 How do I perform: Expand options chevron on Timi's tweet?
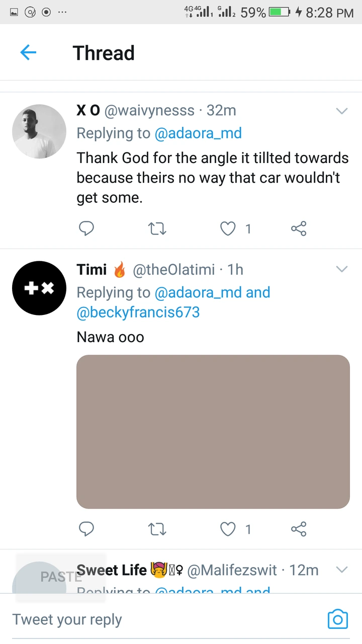[342, 270]
